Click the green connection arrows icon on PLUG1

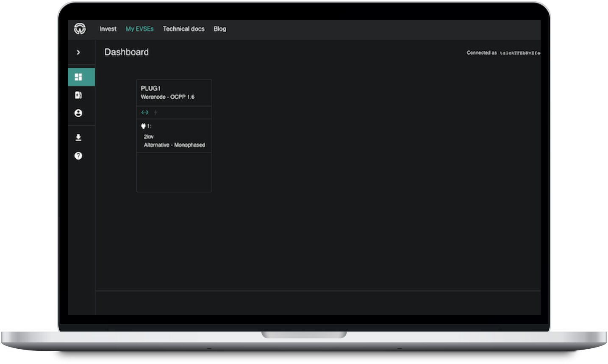(145, 113)
